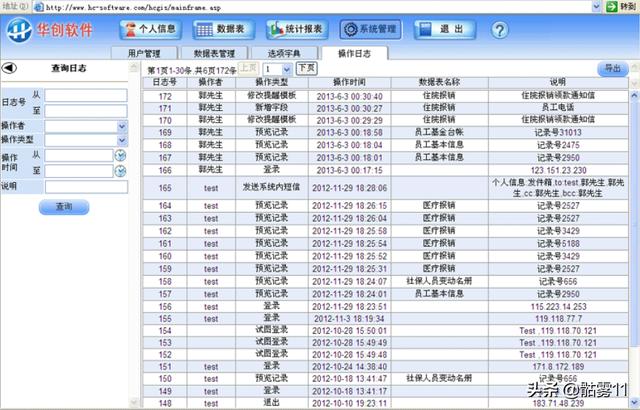
Task: Click the 171.8.172.189 description cell
Action: click(x=558, y=367)
